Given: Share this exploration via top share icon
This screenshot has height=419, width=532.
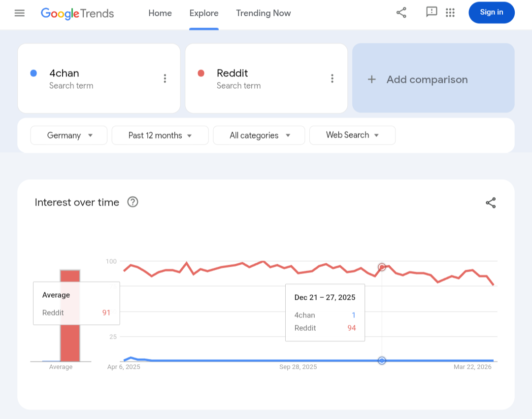Looking at the screenshot, I should coord(401,12).
